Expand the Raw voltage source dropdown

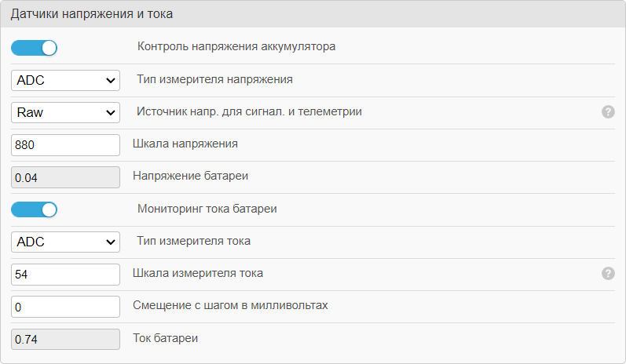[66, 112]
